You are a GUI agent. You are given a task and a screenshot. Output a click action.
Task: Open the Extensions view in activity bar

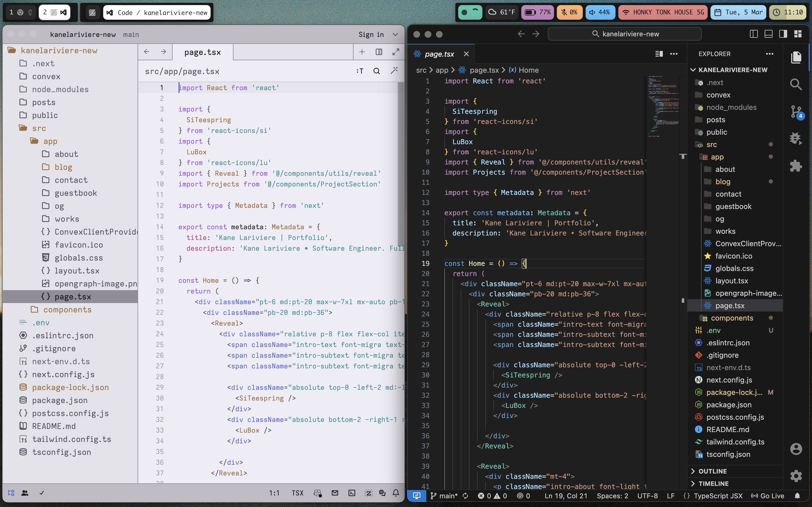[x=796, y=166]
